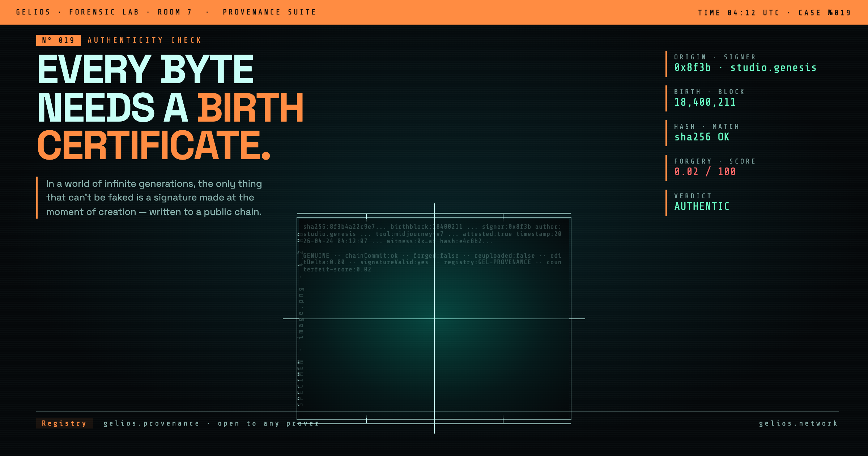Click gelios.provenance footer text

pyautogui.click(x=152, y=423)
